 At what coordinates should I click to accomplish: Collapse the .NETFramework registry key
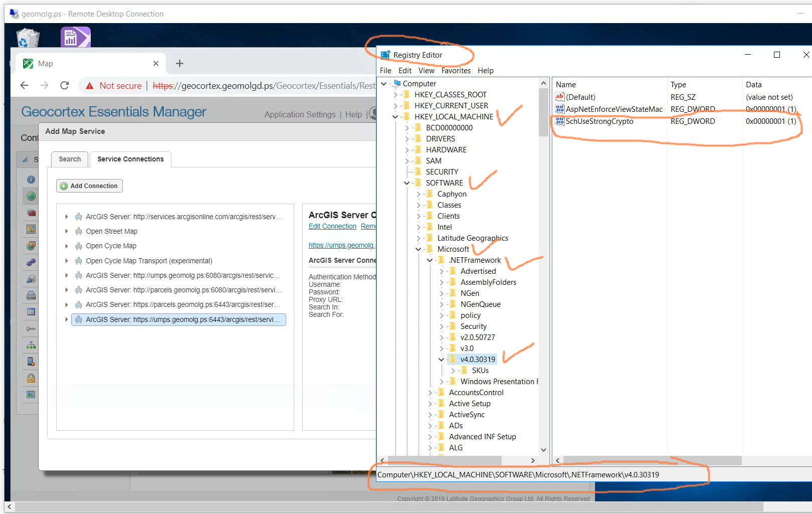(430, 260)
